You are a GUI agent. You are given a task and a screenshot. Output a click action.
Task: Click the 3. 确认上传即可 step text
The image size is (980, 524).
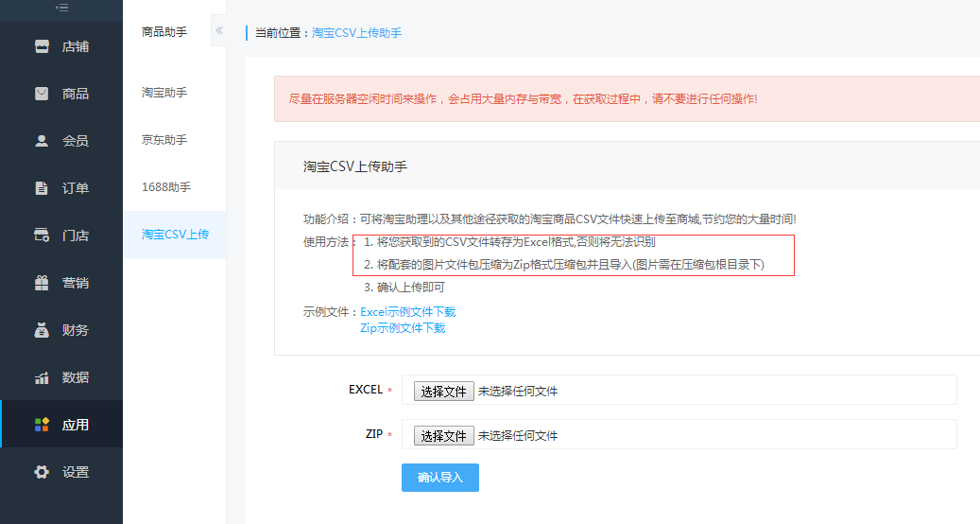coord(404,288)
